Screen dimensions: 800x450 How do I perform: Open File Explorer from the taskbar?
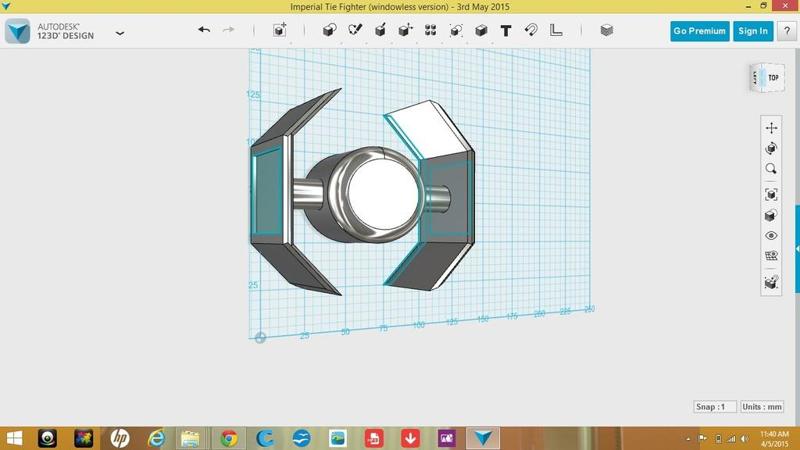pos(190,438)
